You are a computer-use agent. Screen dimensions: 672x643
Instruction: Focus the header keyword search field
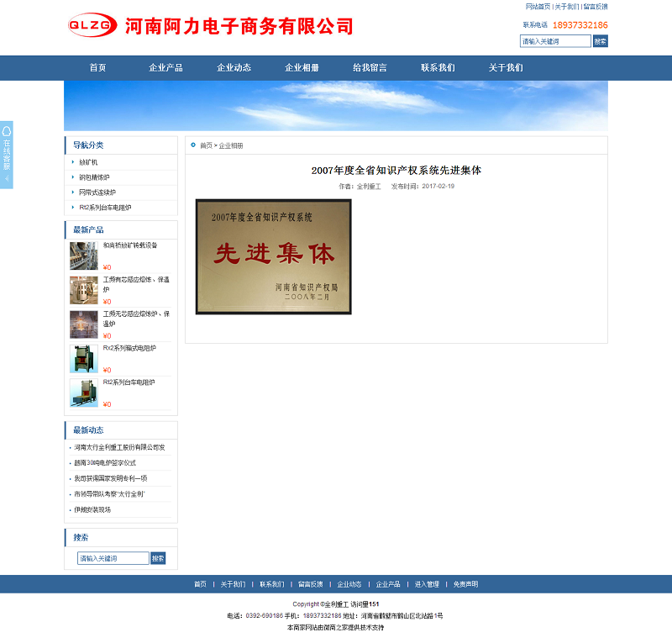point(554,41)
